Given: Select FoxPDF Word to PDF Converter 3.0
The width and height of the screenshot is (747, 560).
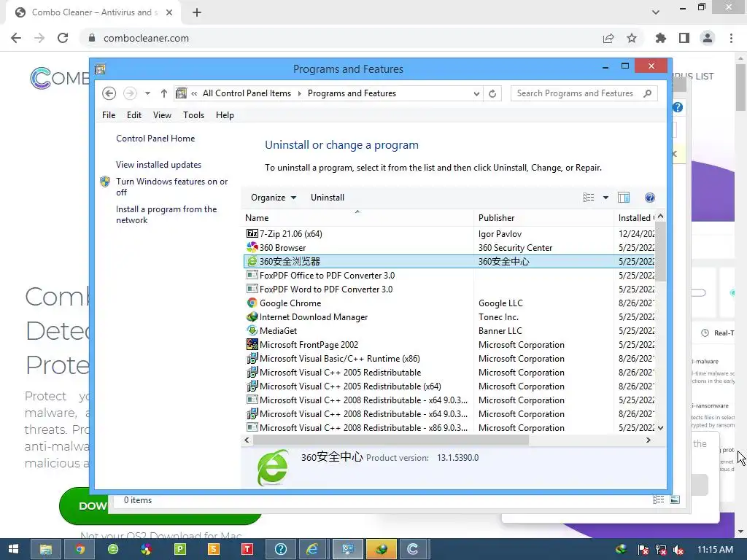Looking at the screenshot, I should tap(326, 289).
